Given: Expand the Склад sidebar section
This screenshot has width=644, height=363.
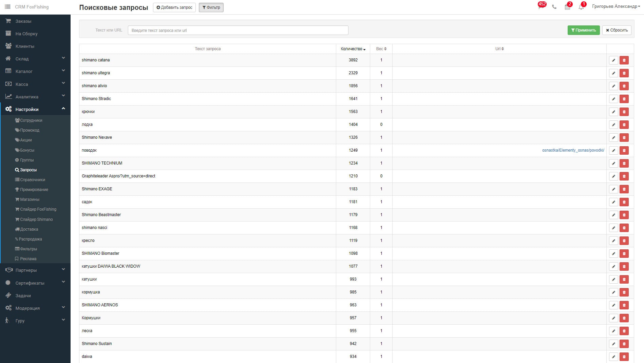Looking at the screenshot, I should coord(35,59).
